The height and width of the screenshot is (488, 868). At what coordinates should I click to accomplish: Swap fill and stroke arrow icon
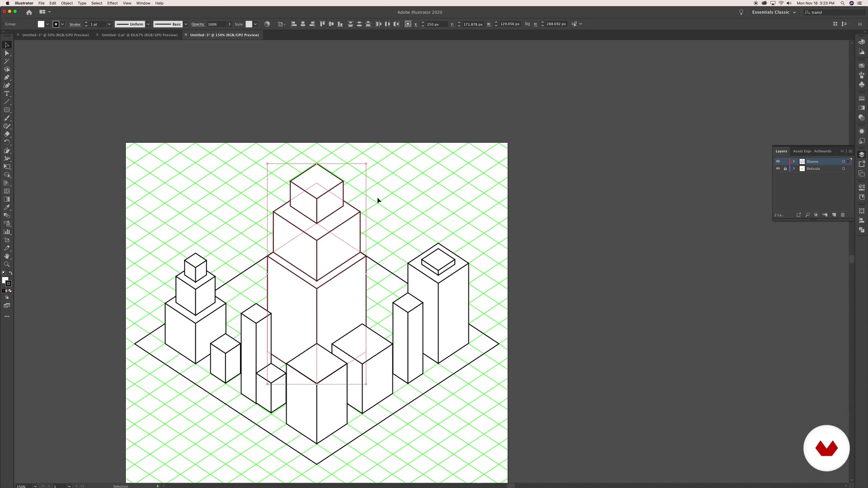click(11, 273)
